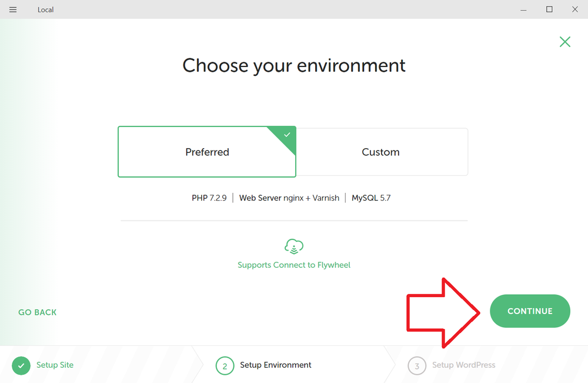Image resolution: width=588 pixels, height=383 pixels.
Task: Select the Preferred environment option
Action: [207, 152]
